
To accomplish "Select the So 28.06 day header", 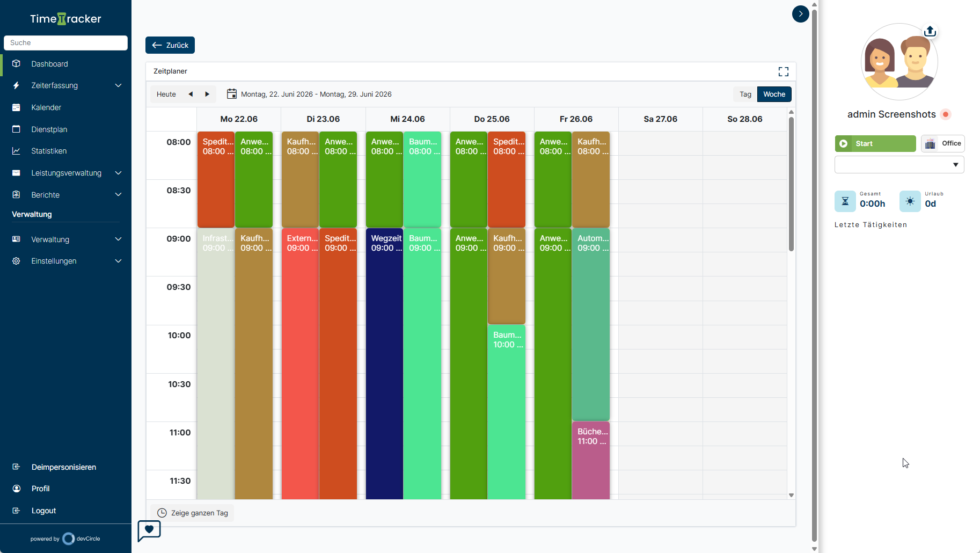I will [745, 119].
